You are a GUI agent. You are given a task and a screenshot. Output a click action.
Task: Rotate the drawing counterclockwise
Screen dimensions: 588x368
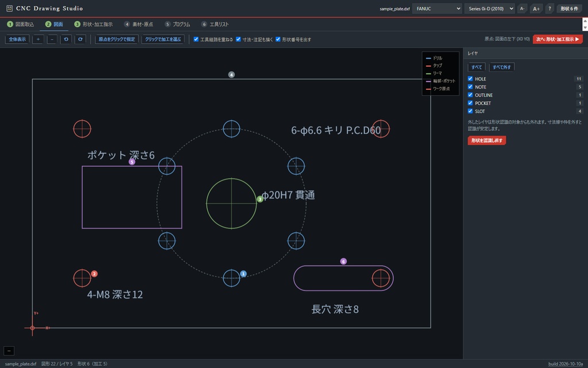(66, 39)
